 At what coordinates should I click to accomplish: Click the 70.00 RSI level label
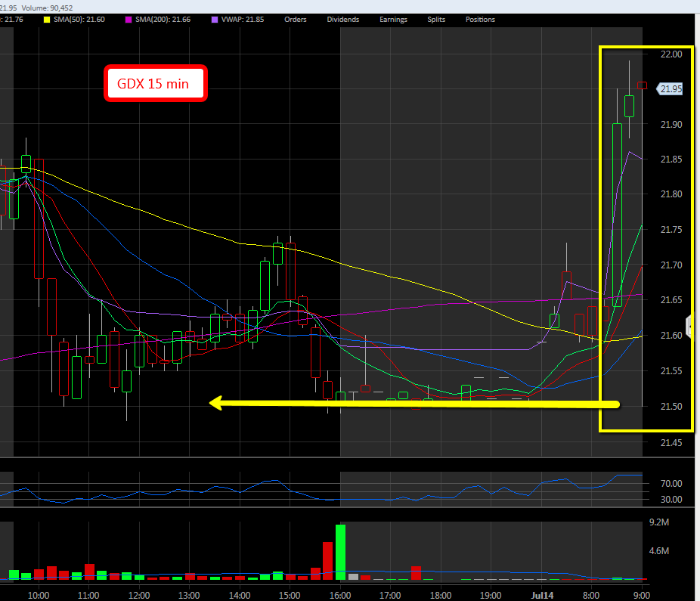pos(671,484)
